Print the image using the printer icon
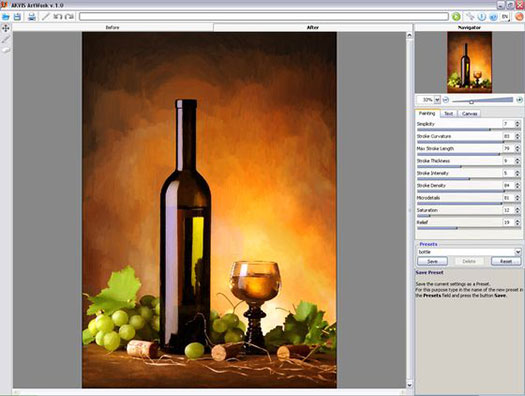This screenshot has height=396, width=525. point(32,16)
